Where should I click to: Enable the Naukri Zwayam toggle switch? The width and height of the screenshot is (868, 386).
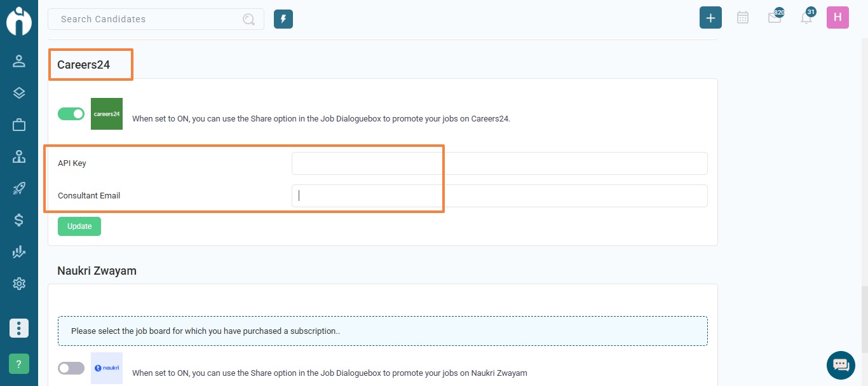pos(71,368)
